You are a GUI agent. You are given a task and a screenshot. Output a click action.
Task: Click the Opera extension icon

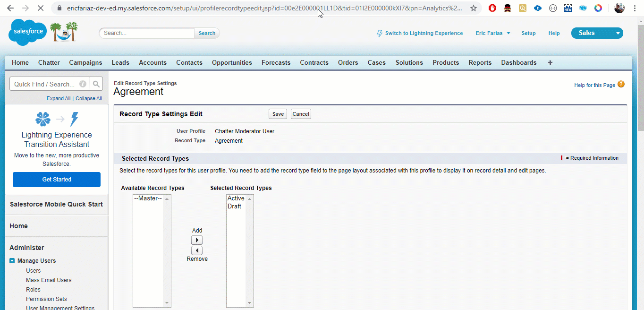[492, 8]
